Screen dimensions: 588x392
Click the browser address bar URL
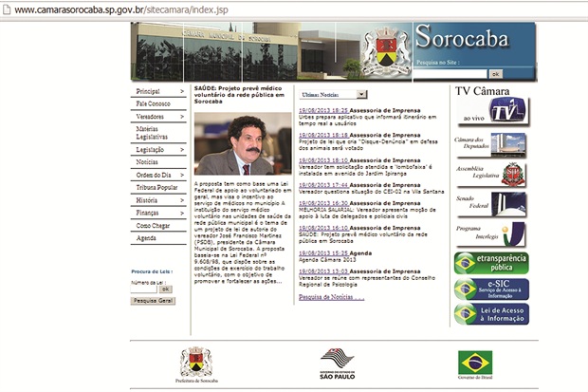point(121,9)
